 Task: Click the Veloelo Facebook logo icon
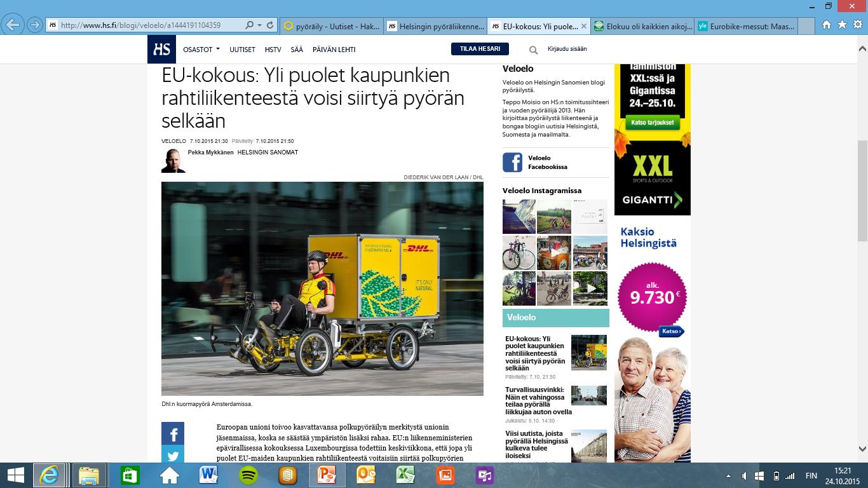tap(512, 162)
